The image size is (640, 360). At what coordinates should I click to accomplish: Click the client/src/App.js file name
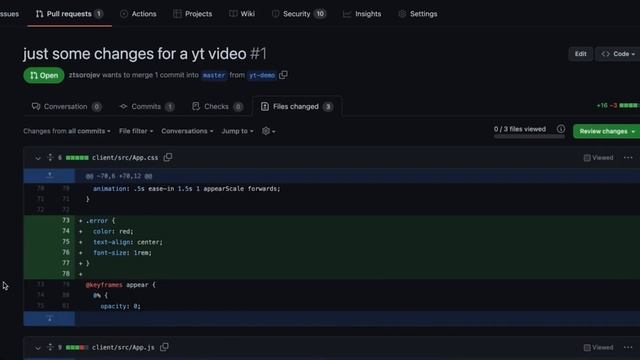click(123, 347)
